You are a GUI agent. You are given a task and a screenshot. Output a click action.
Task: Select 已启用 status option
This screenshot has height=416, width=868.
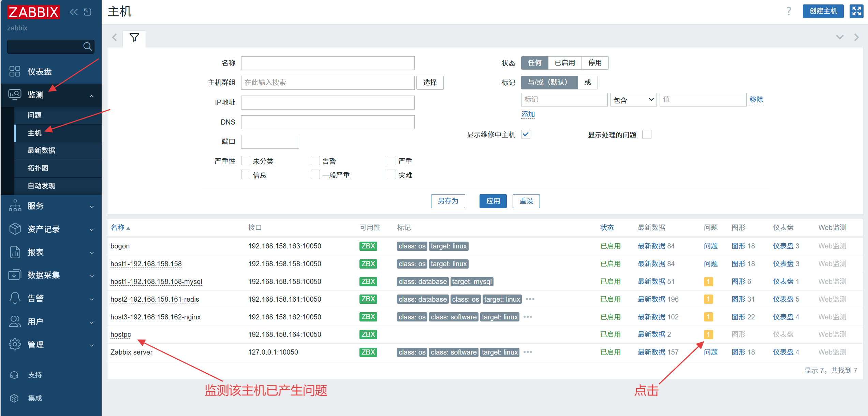565,63
